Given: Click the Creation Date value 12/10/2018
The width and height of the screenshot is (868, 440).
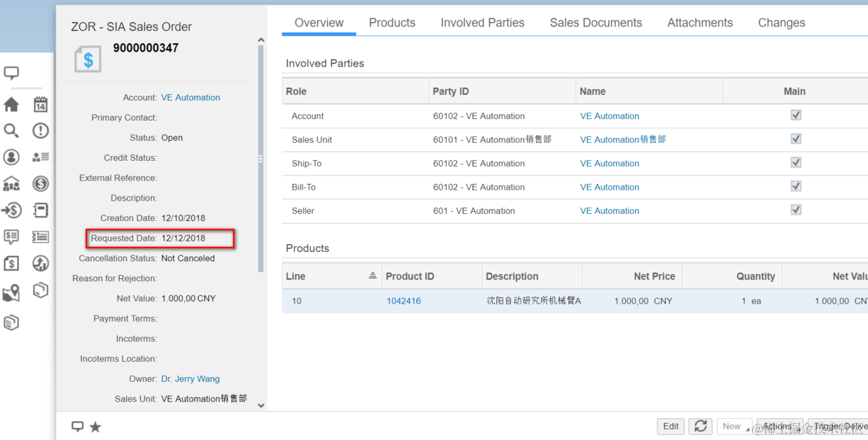Looking at the screenshot, I should click(183, 218).
